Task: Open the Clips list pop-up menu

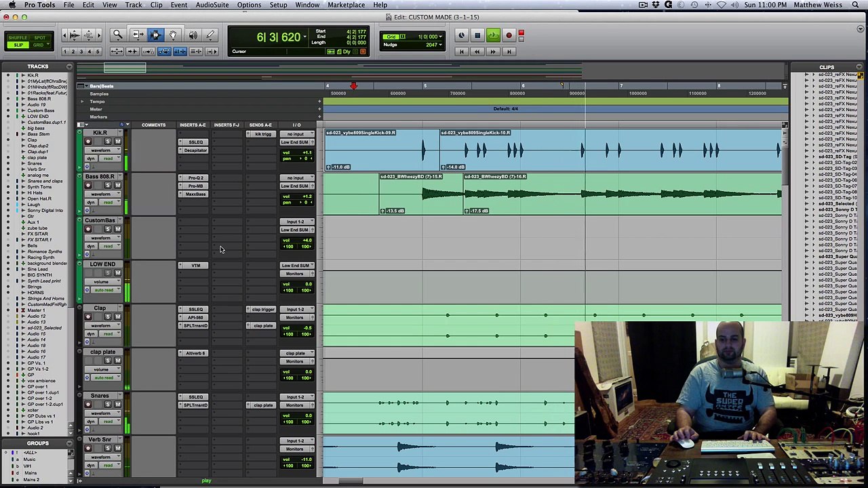Action: pos(859,67)
